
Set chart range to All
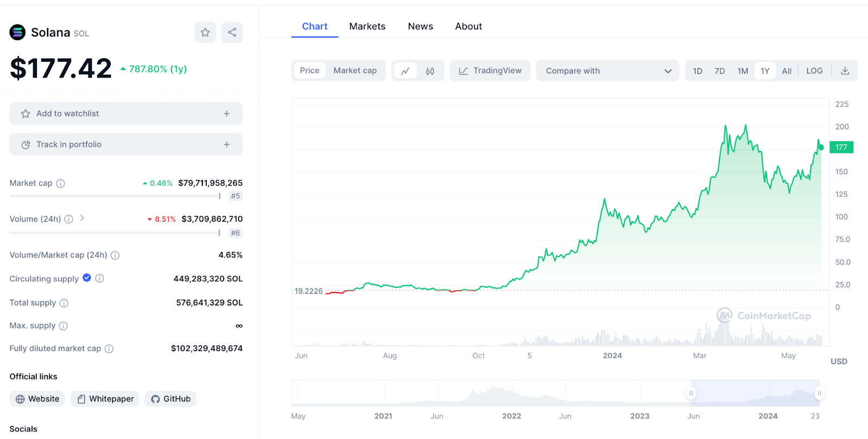coord(787,71)
